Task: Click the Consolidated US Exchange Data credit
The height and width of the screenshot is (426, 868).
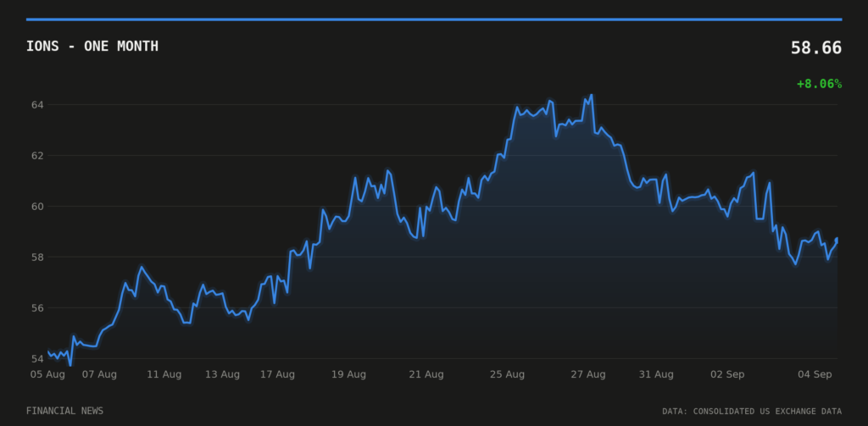Action: (752, 412)
